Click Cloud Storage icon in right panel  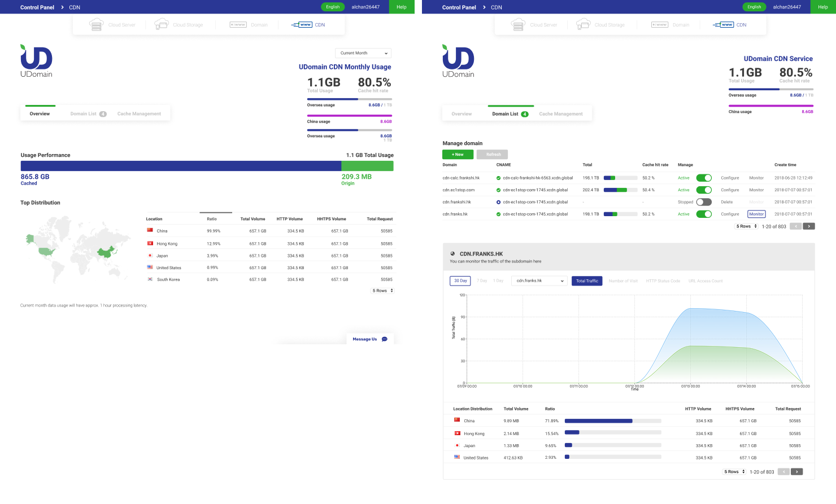click(584, 25)
